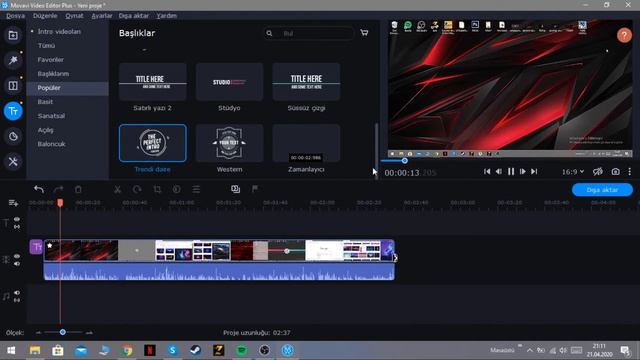Select Tümü category
The image size is (640, 360).
(x=46, y=46)
